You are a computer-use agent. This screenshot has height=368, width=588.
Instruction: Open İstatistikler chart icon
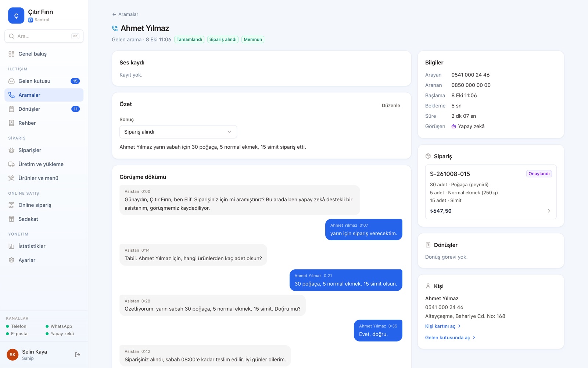(11, 246)
